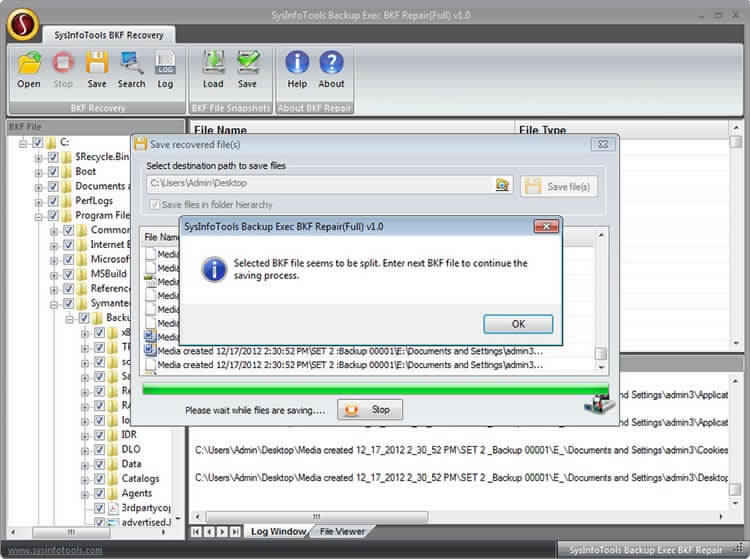Click the File Name column header
The image size is (750, 559).
pos(353,129)
